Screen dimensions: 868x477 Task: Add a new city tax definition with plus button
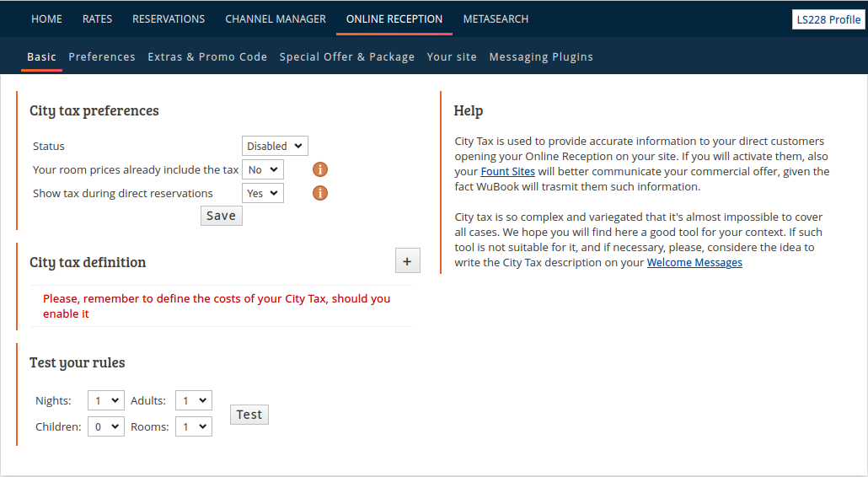(x=407, y=260)
